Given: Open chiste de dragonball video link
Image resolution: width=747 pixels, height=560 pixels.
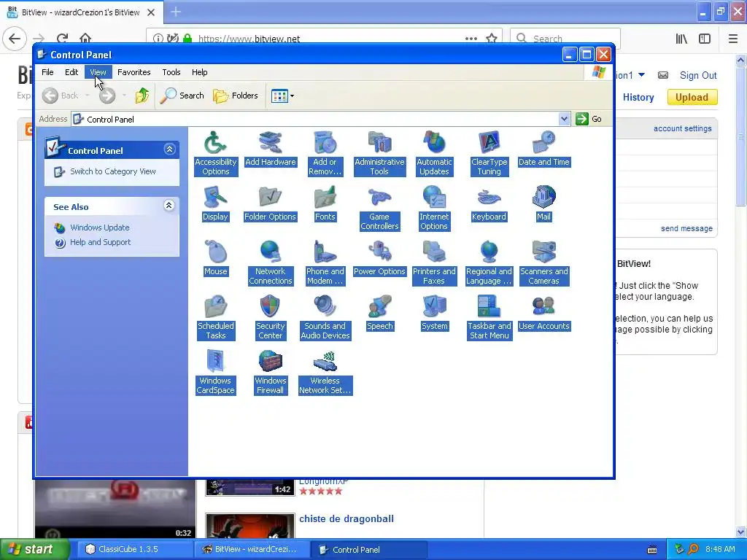Looking at the screenshot, I should [347, 519].
